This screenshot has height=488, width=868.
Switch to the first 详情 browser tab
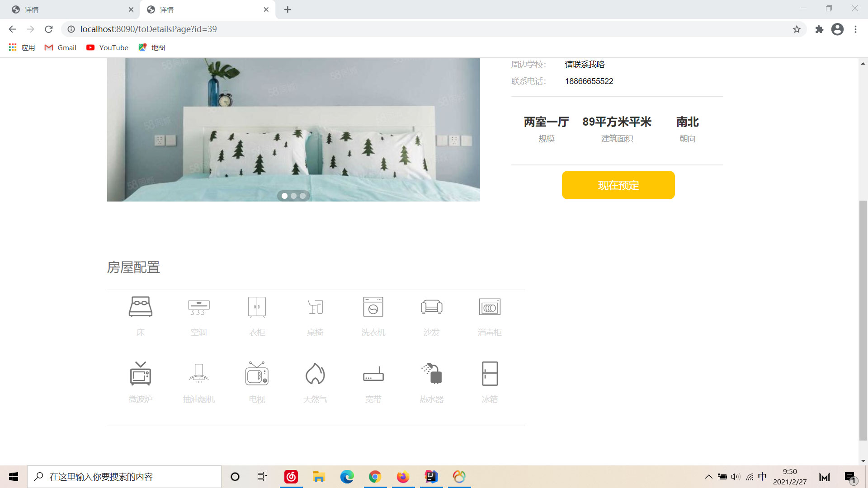(68, 9)
